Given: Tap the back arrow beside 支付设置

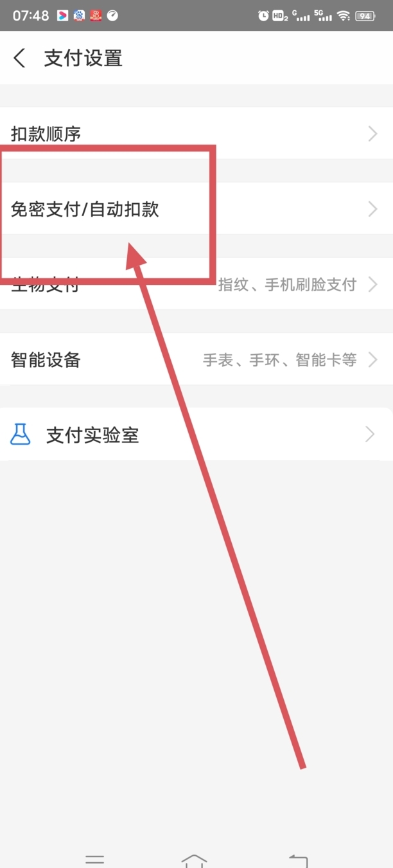Looking at the screenshot, I should (x=19, y=59).
